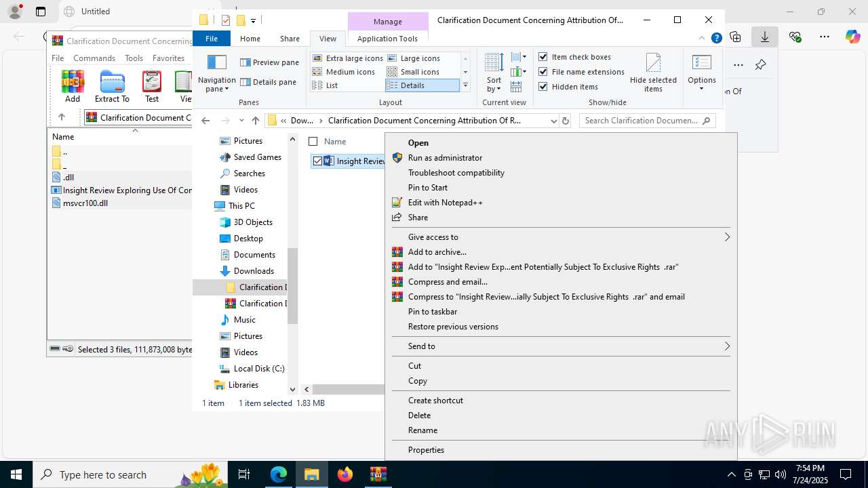Open Task View on the taskbar
868x488 pixels.
pyautogui.click(x=245, y=474)
